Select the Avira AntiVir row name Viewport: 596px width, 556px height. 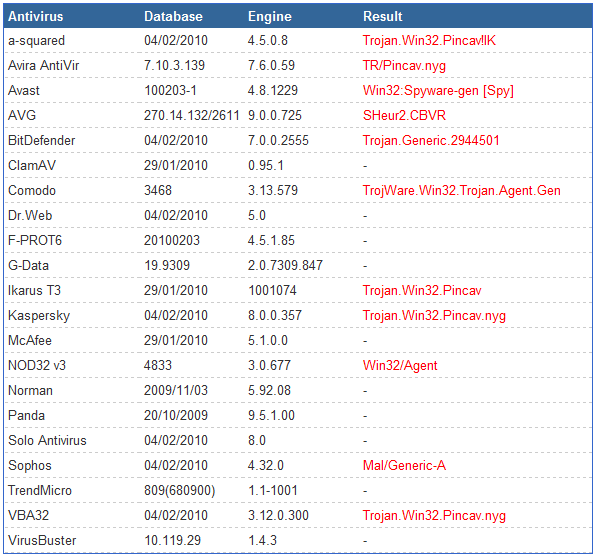tap(43, 65)
